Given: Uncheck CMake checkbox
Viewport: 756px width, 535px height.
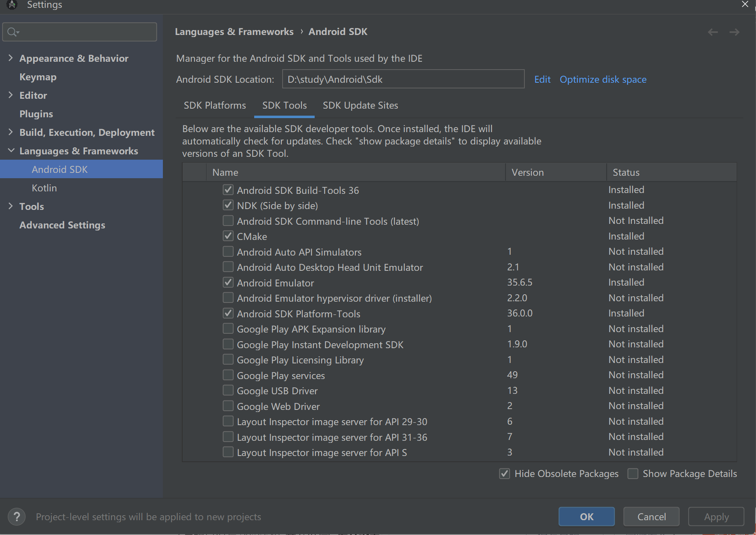Looking at the screenshot, I should 228,236.
